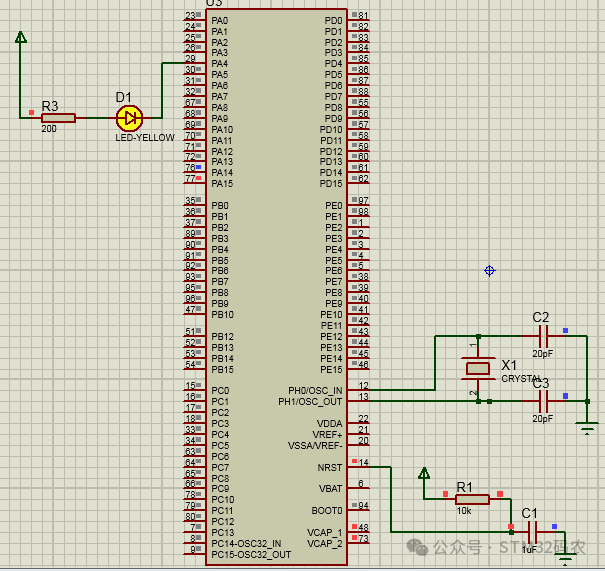Click the ground symbol beside C3

tap(587, 428)
